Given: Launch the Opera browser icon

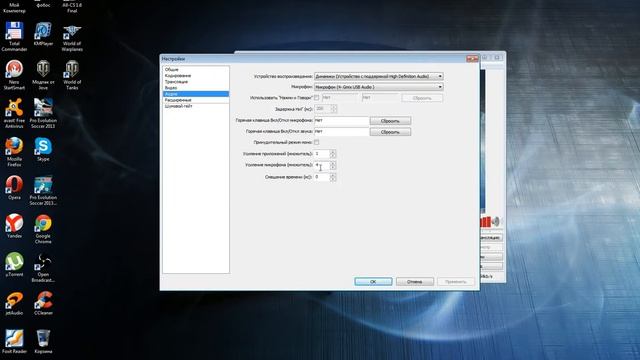Looking at the screenshot, I should pyautogui.click(x=14, y=188).
